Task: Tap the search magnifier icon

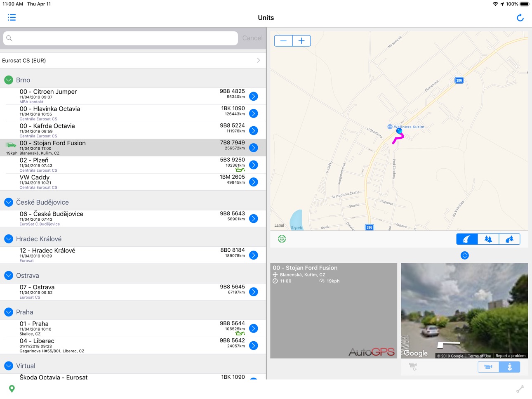Action: point(9,38)
